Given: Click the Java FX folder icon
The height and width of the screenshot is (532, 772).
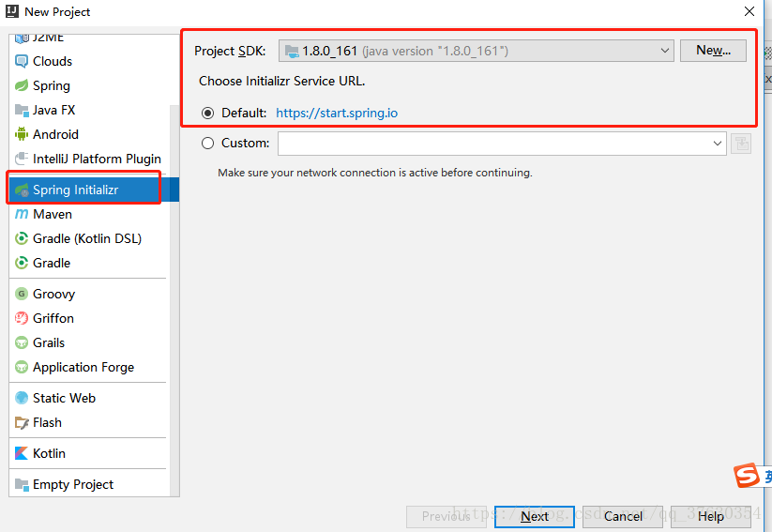Looking at the screenshot, I should tap(22, 110).
